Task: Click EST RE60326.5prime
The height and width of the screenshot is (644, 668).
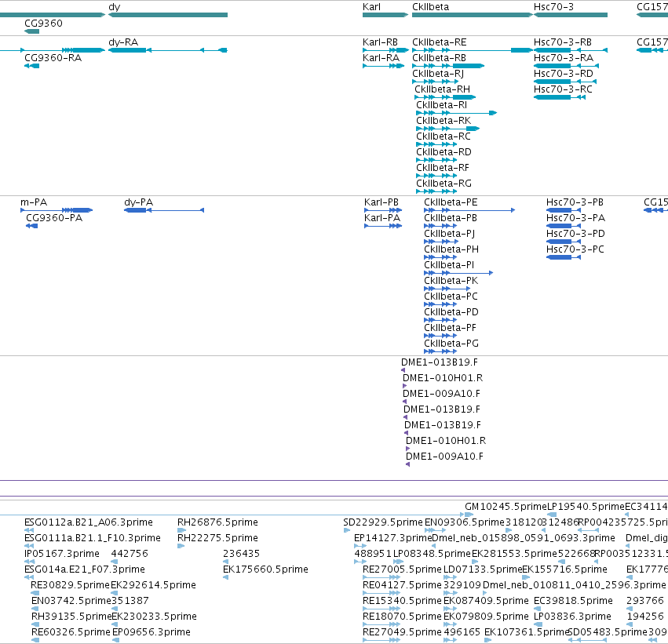Action: pyautogui.click(x=35, y=640)
